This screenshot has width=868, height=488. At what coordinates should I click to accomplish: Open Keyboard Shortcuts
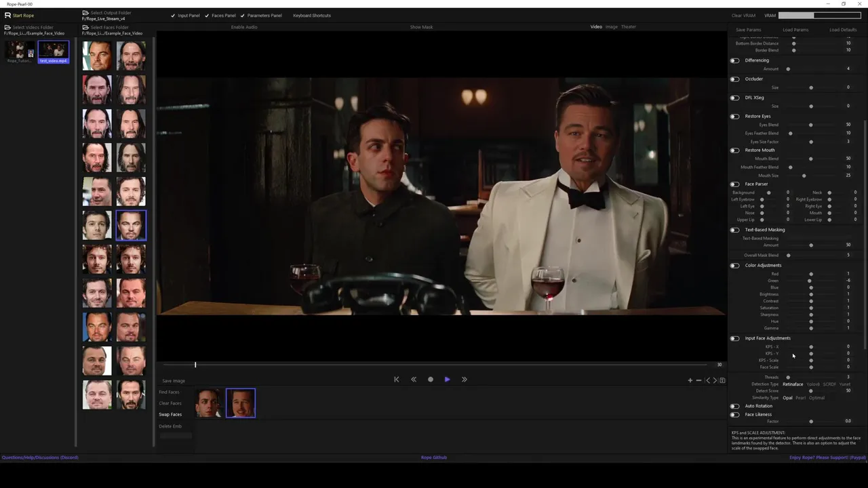click(312, 16)
